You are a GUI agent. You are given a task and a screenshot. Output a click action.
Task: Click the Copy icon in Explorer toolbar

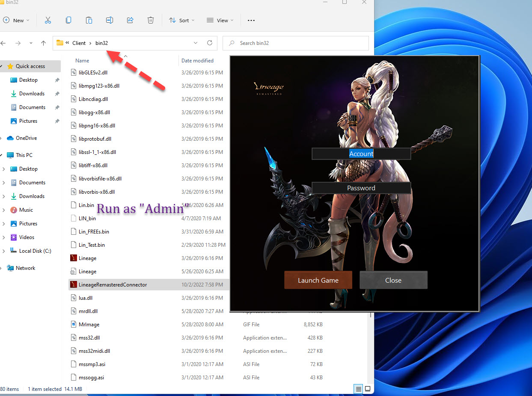click(x=68, y=20)
